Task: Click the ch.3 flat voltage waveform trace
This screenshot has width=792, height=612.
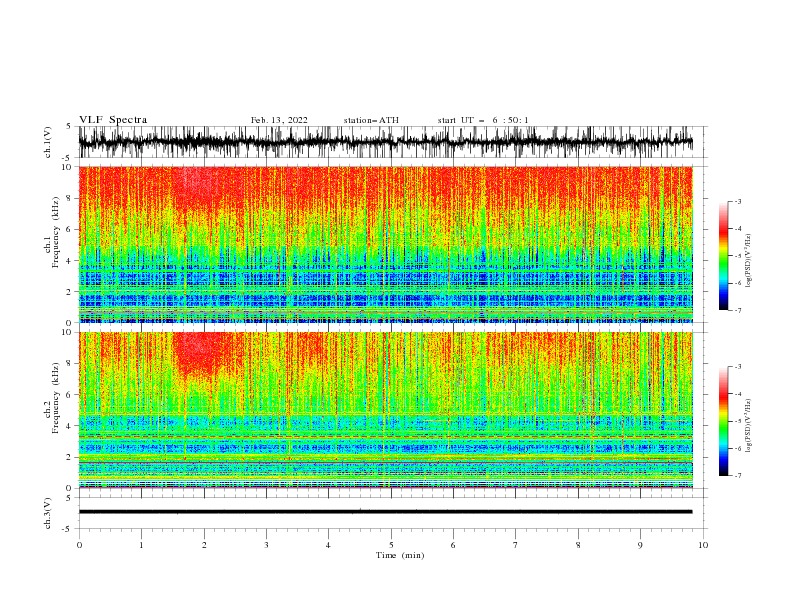Action: coord(385,512)
